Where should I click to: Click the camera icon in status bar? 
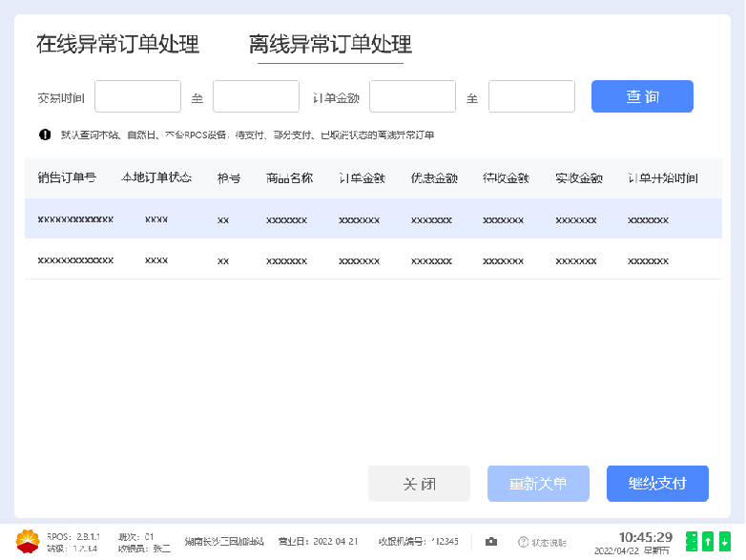pos(491,542)
